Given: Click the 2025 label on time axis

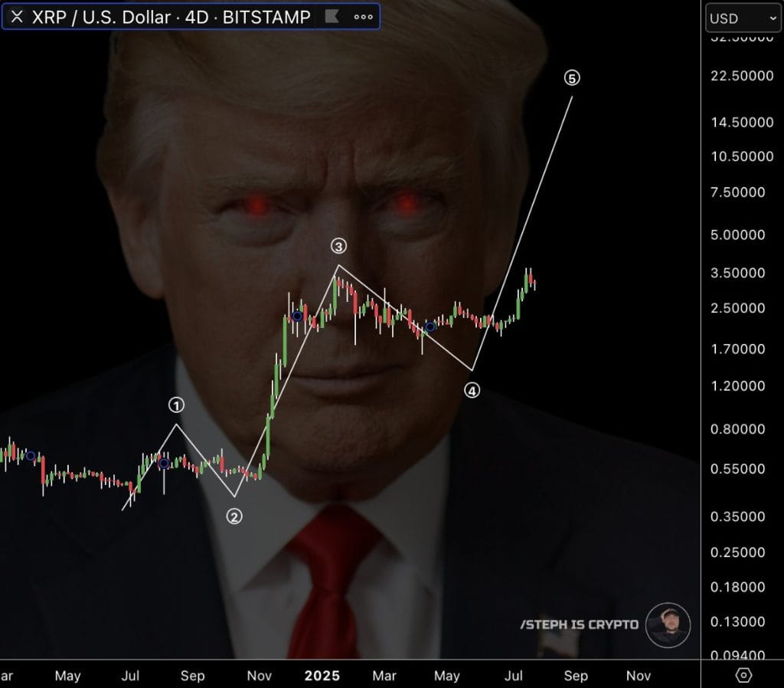Looking at the screenshot, I should click(322, 676).
